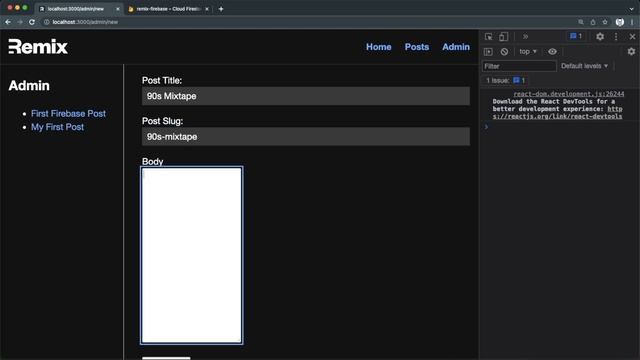
Task: Open a new browser tab
Action: pyautogui.click(x=221, y=9)
